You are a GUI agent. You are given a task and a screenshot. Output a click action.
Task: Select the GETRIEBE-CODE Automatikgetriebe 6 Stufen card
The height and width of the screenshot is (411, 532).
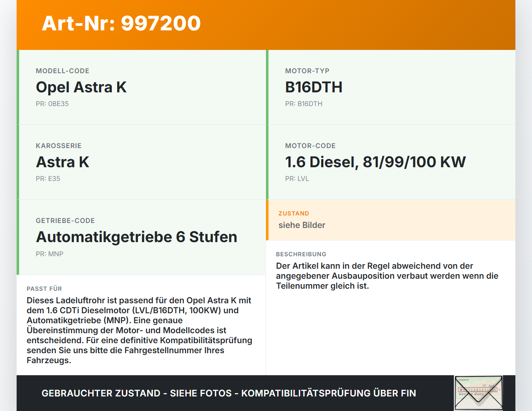coord(141,237)
